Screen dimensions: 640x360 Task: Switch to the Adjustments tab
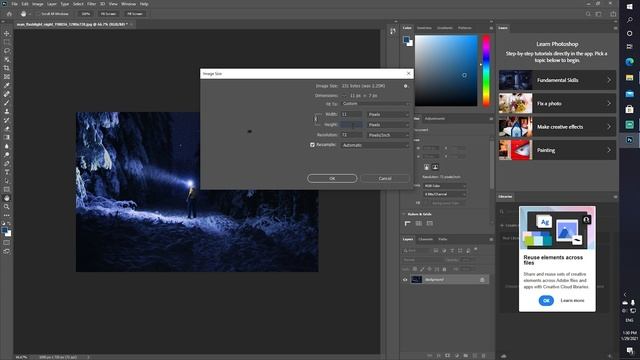435,119
